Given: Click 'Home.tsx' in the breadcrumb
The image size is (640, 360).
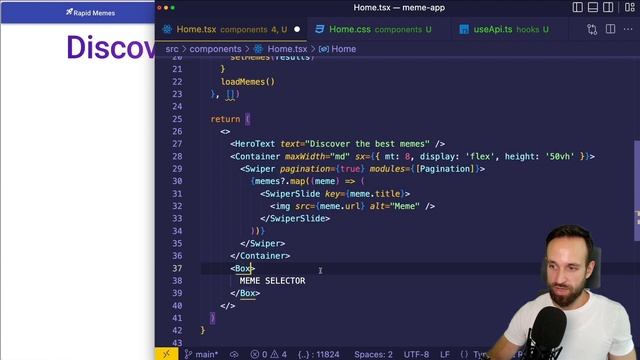Looking at the screenshot, I should click(287, 49).
